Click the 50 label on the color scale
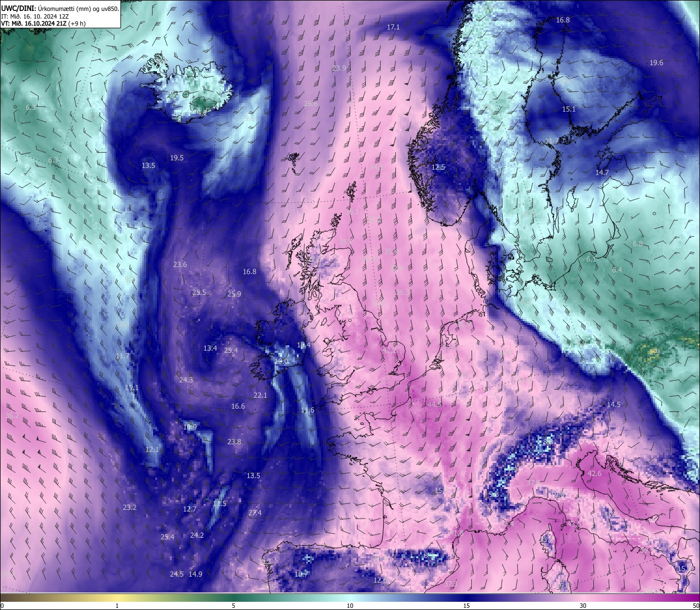700x610 pixels. tap(695, 606)
